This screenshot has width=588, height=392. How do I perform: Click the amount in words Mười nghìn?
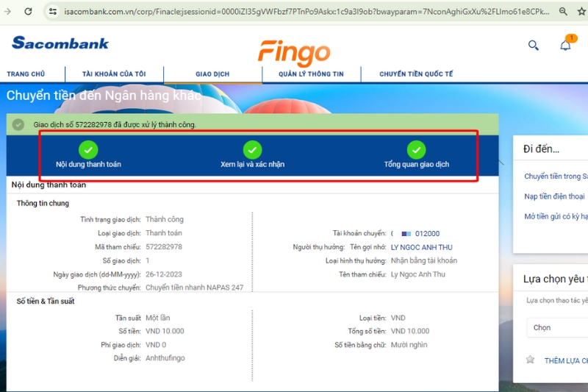[409, 345]
